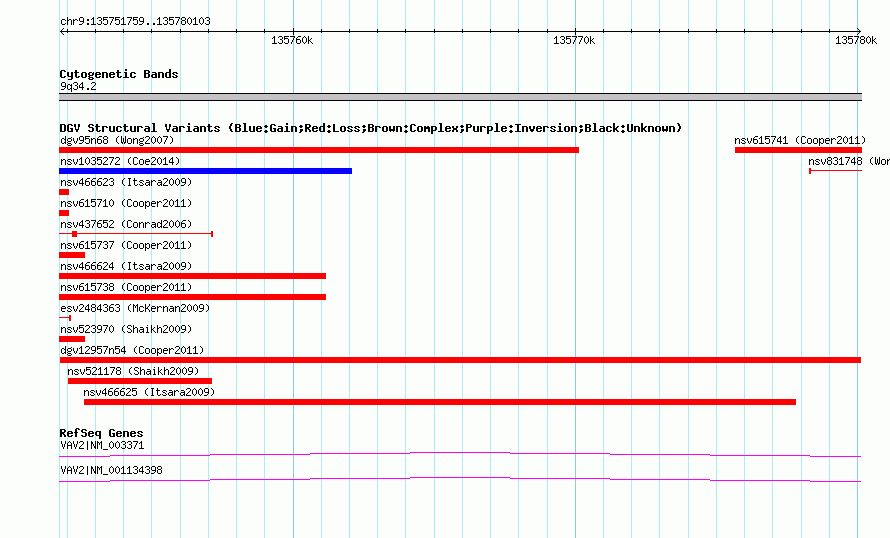
Task: Click the RefSeq Genes track title
Action: (101, 433)
